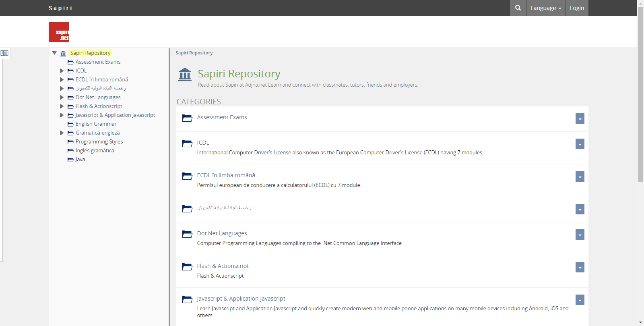
Task: Open dropdown for Javascript & Application Javascript category
Action: (580, 300)
